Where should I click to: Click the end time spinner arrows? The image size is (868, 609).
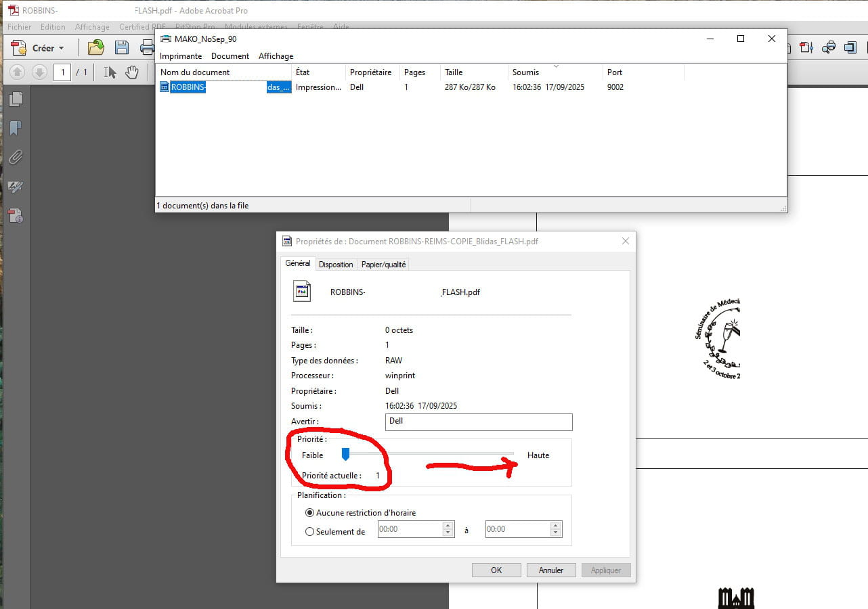click(x=556, y=529)
